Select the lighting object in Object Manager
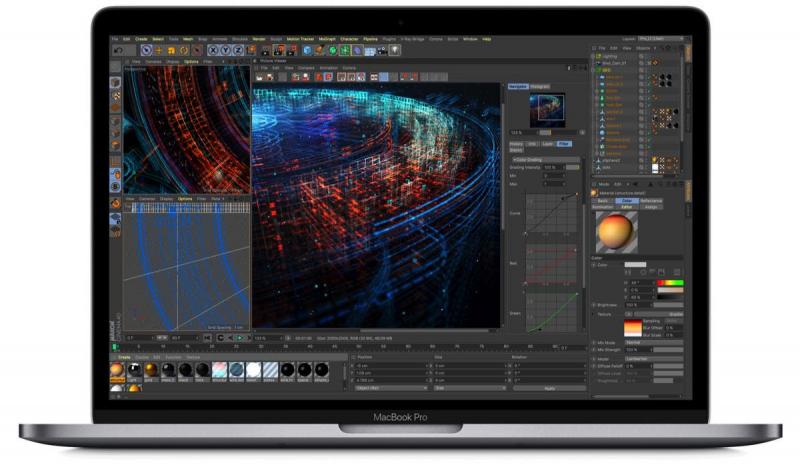 point(610,56)
